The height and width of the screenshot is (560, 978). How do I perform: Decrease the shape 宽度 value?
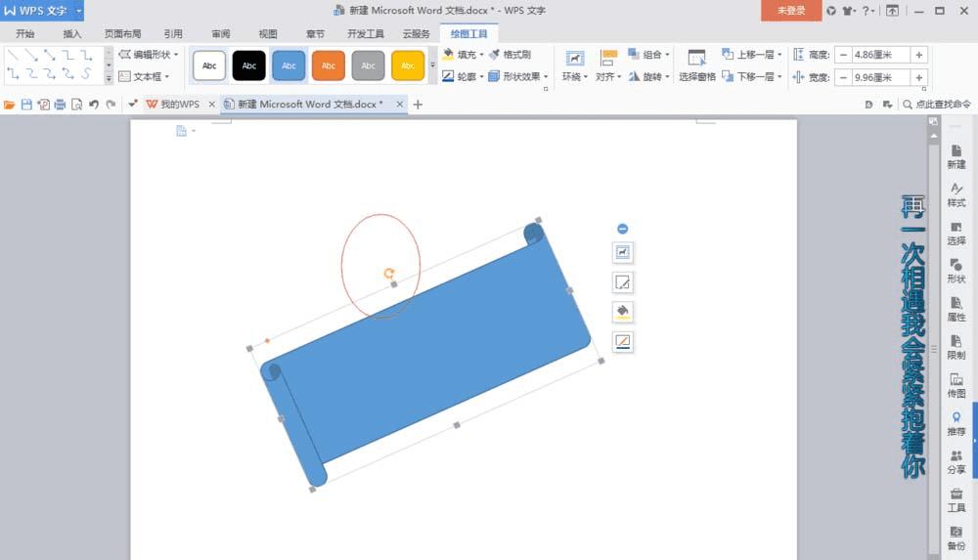point(843,77)
